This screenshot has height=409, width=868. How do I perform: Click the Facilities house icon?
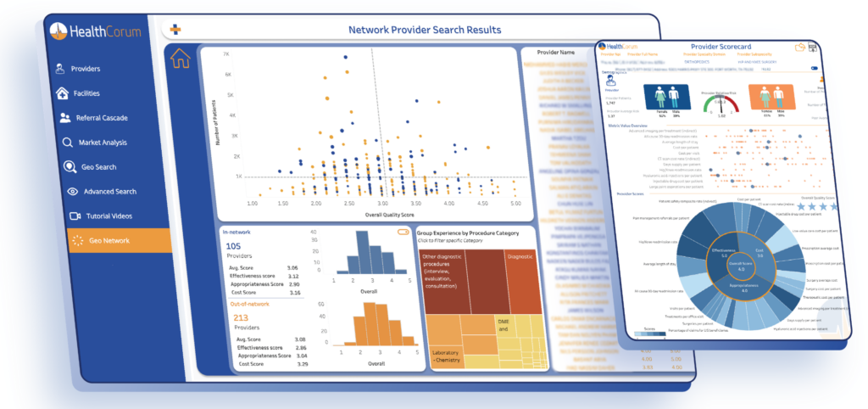coord(63,93)
